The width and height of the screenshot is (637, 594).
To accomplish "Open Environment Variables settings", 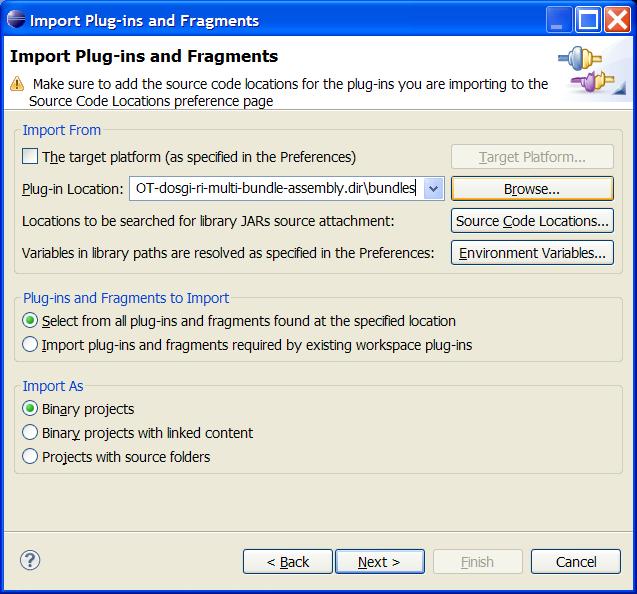I will pyautogui.click(x=532, y=253).
